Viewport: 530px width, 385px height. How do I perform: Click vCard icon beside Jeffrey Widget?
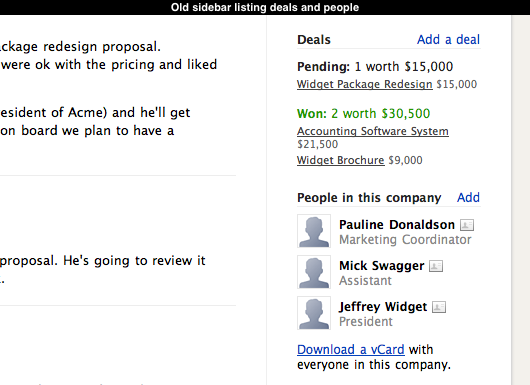(x=439, y=307)
